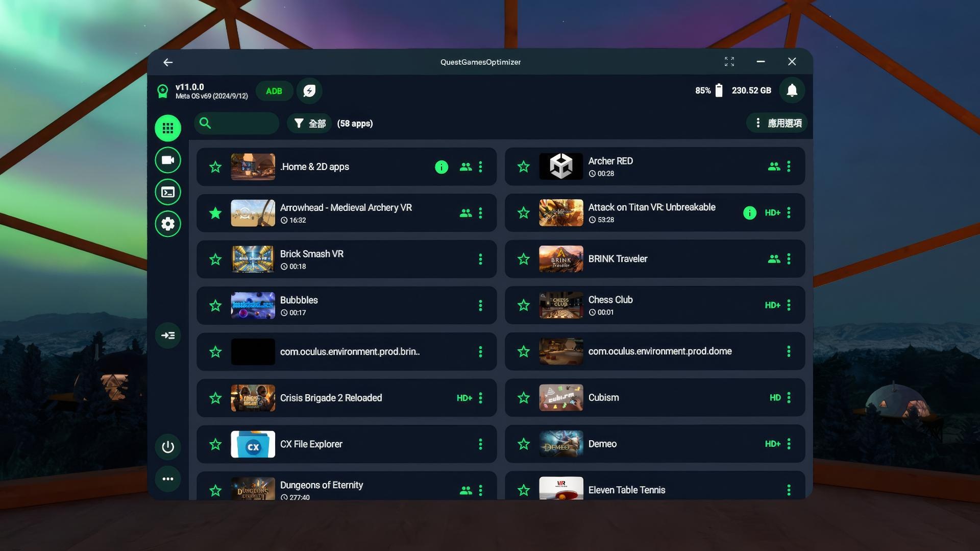Open the sidebar three-dots more menu
Screen dimensions: 980x551
click(168, 479)
